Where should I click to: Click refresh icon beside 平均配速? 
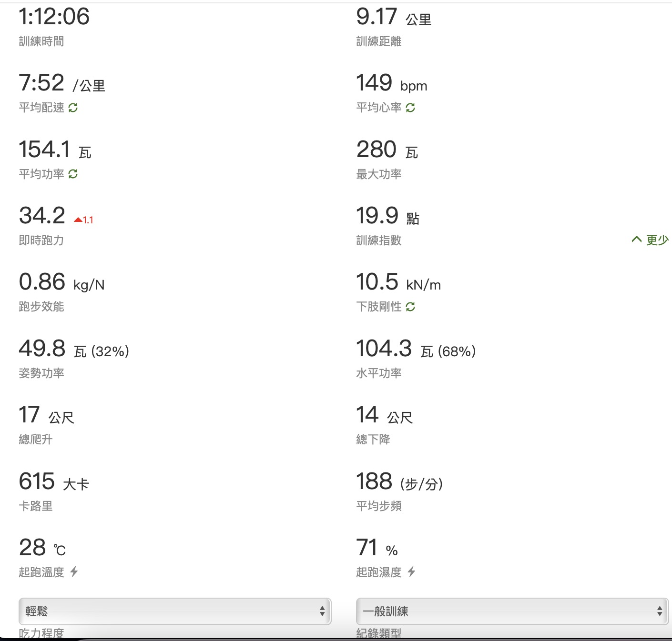point(73,108)
